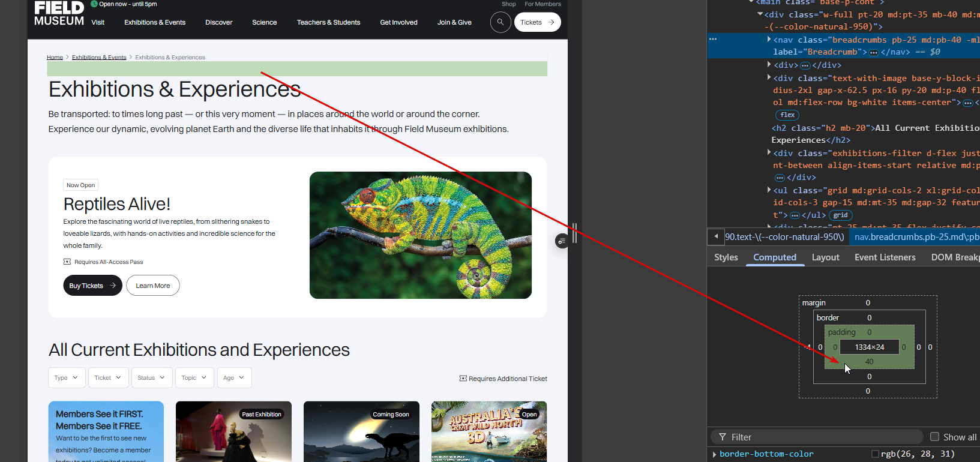Open the Shop link
980x462 pixels.
pos(509,4)
